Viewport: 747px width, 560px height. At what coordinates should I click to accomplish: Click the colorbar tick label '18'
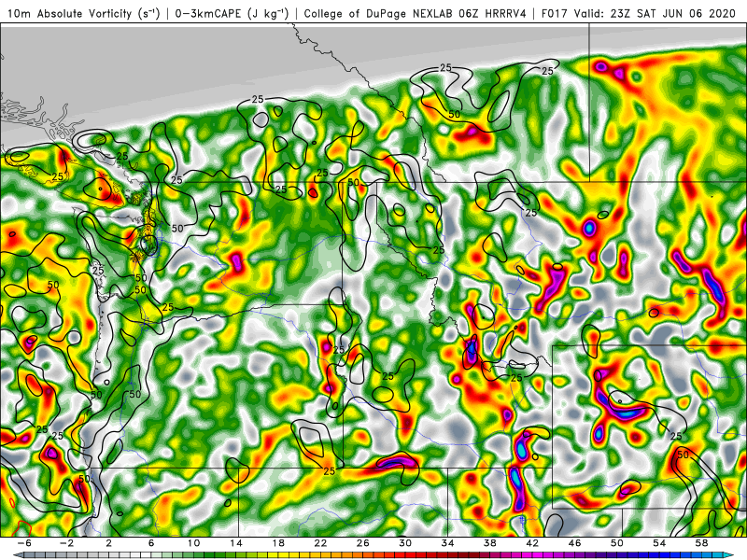click(278, 543)
